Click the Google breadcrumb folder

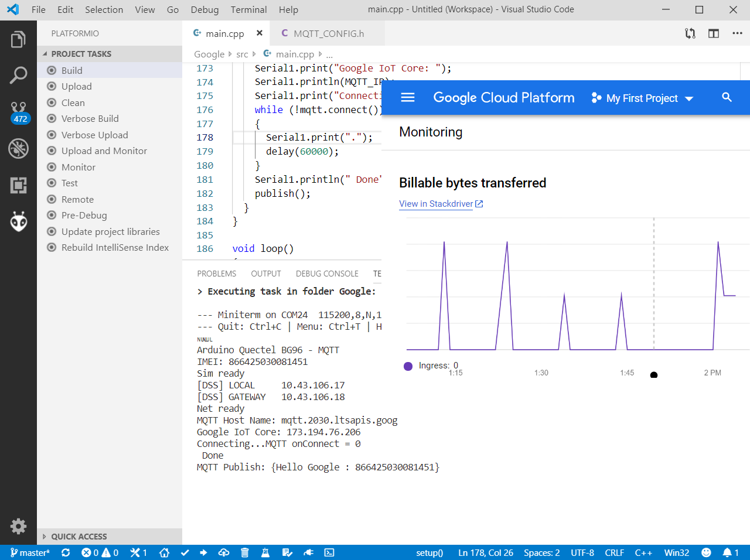(209, 54)
